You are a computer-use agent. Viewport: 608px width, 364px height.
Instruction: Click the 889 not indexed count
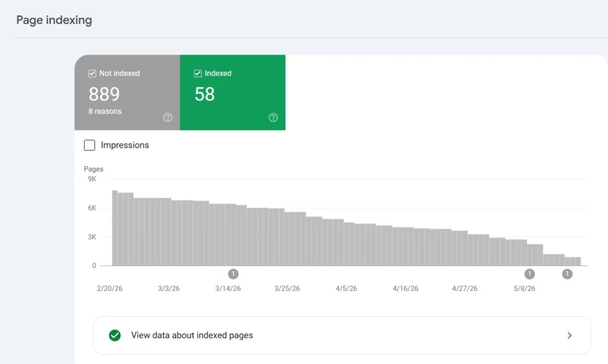[x=104, y=94]
